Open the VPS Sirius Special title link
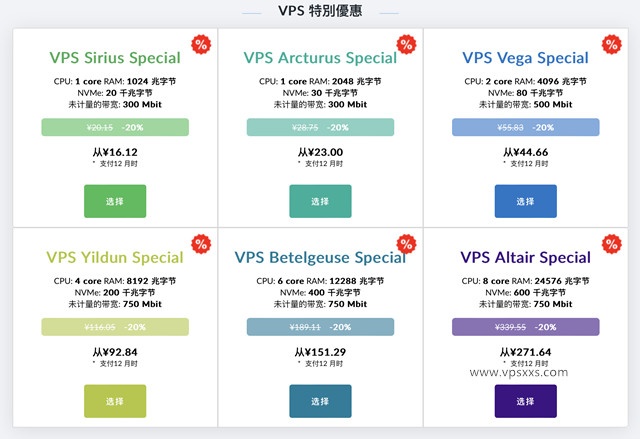Screen dimensions: 640x439 point(115,58)
